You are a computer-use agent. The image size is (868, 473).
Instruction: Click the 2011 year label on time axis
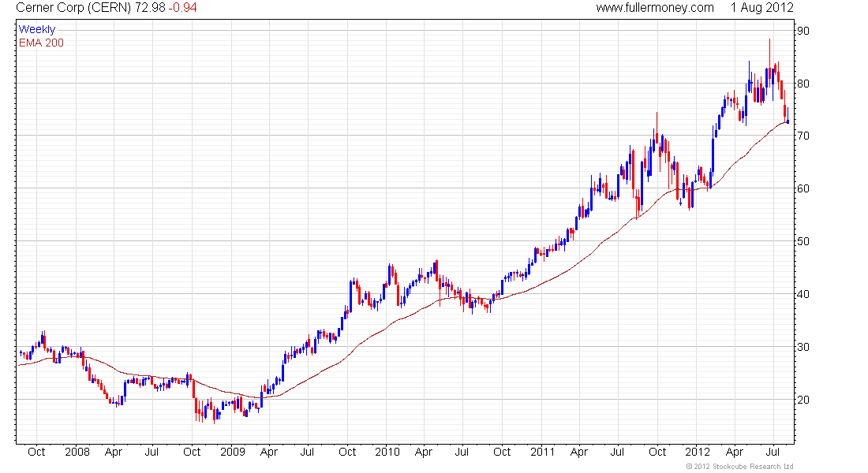click(x=542, y=452)
